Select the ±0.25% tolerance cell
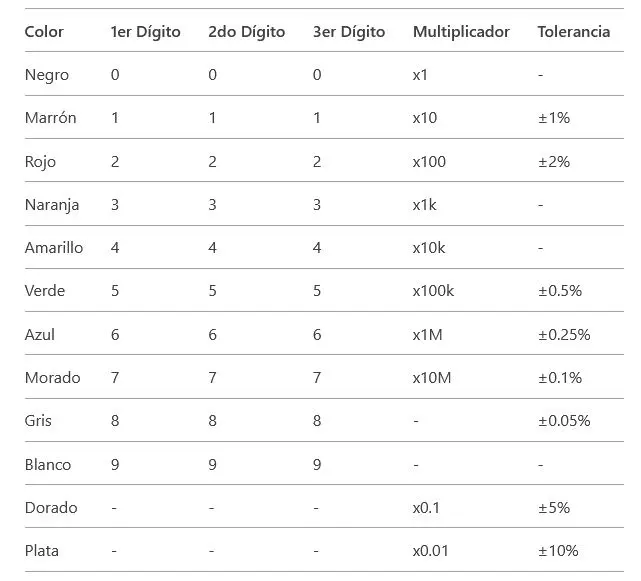 (x=563, y=334)
